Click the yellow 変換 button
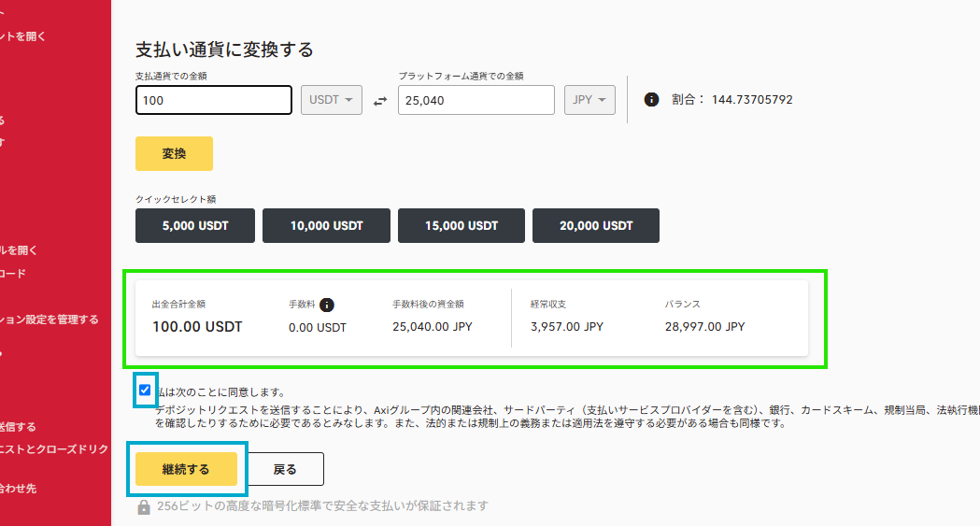This screenshot has width=980, height=526. point(175,153)
